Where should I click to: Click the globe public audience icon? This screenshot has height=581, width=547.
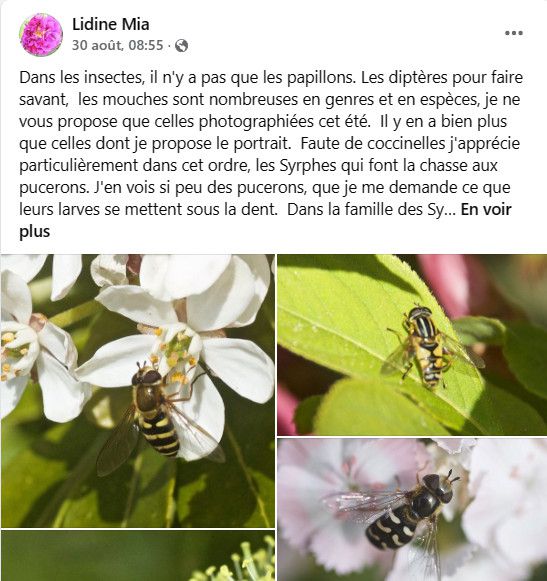point(181,46)
